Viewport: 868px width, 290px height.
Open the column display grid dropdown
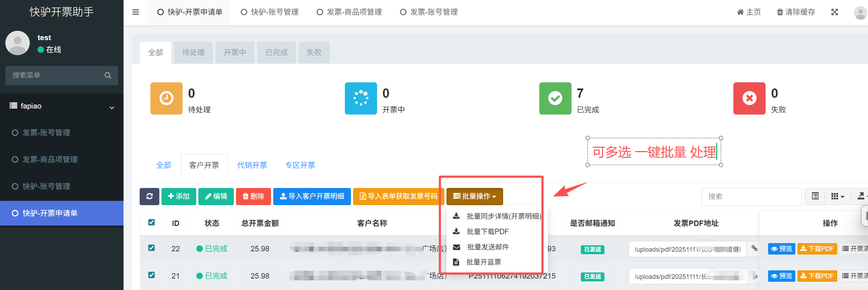837,196
